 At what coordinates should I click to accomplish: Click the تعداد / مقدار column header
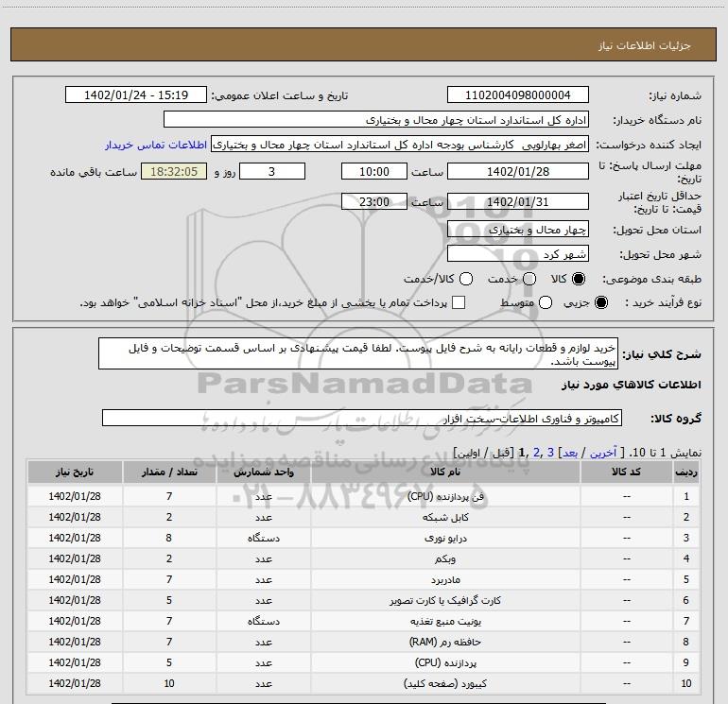[x=169, y=472]
